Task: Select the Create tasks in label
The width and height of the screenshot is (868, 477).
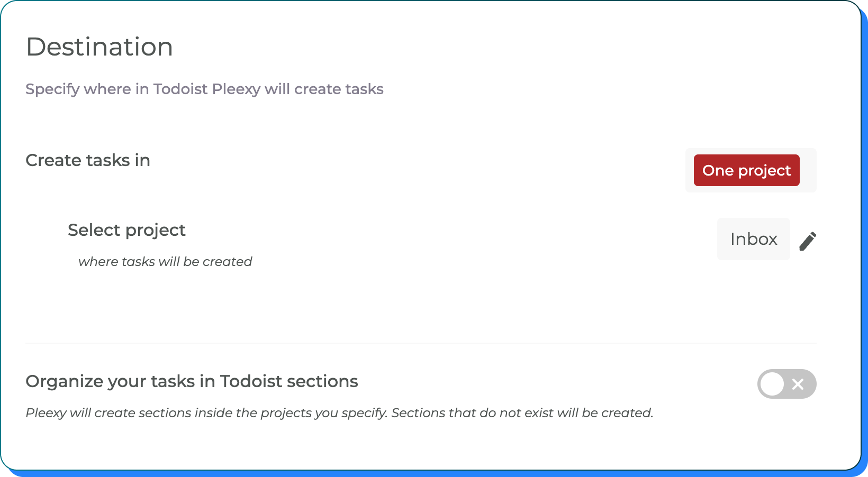Action: [87, 160]
